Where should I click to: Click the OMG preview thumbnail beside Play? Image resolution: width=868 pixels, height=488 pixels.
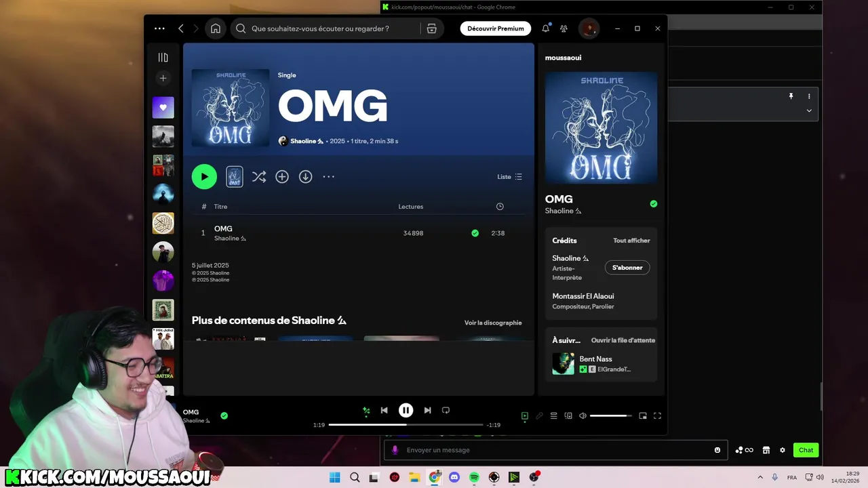[235, 176]
